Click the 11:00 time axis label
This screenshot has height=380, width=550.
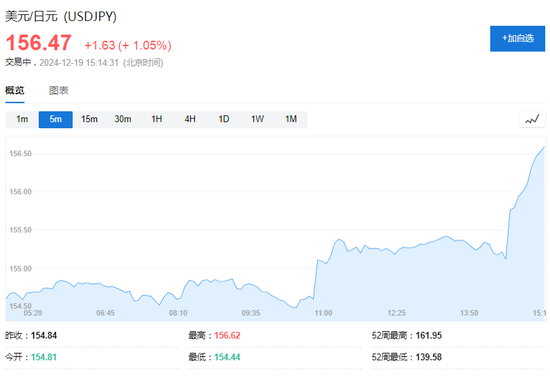point(323,313)
